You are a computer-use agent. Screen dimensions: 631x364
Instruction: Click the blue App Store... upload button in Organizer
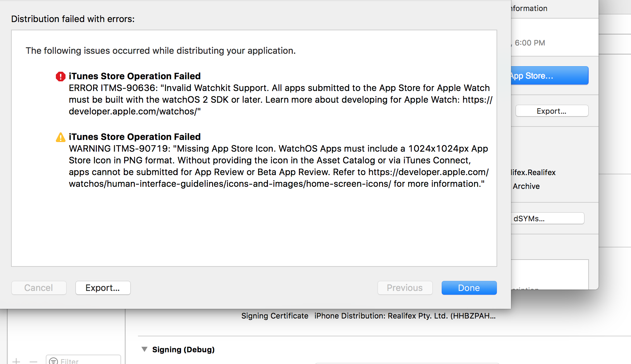pos(550,75)
